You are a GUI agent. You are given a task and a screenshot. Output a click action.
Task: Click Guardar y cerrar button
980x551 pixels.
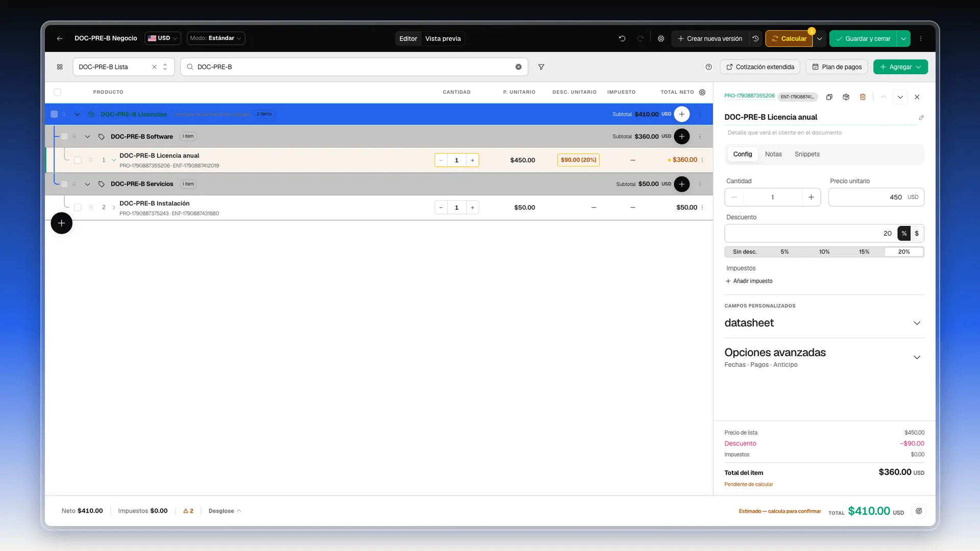point(863,39)
